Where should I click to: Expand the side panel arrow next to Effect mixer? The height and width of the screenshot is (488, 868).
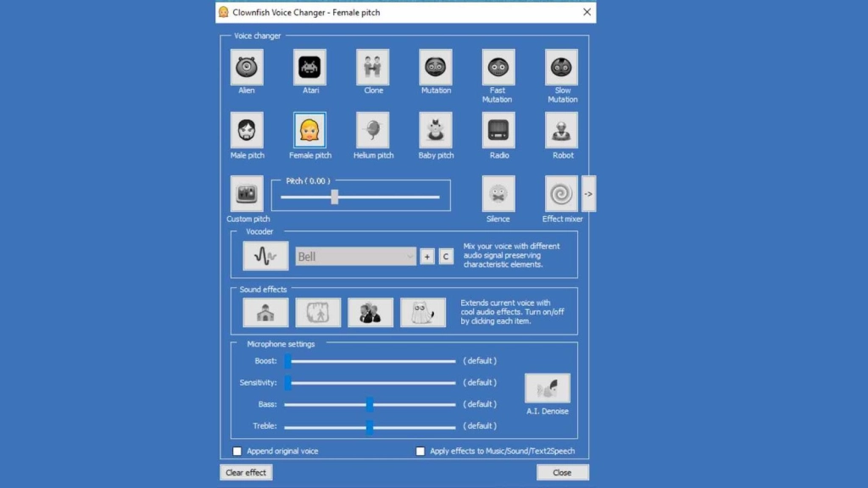588,194
